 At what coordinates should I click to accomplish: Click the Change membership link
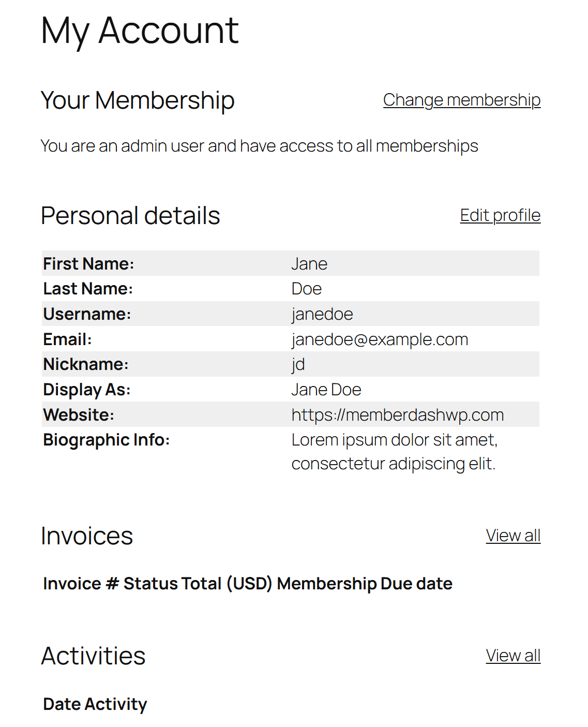point(461,100)
